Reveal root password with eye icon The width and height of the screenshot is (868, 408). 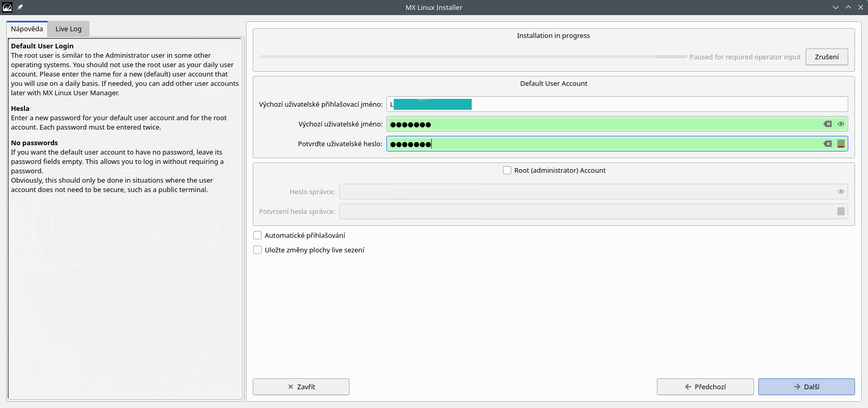[x=841, y=192]
